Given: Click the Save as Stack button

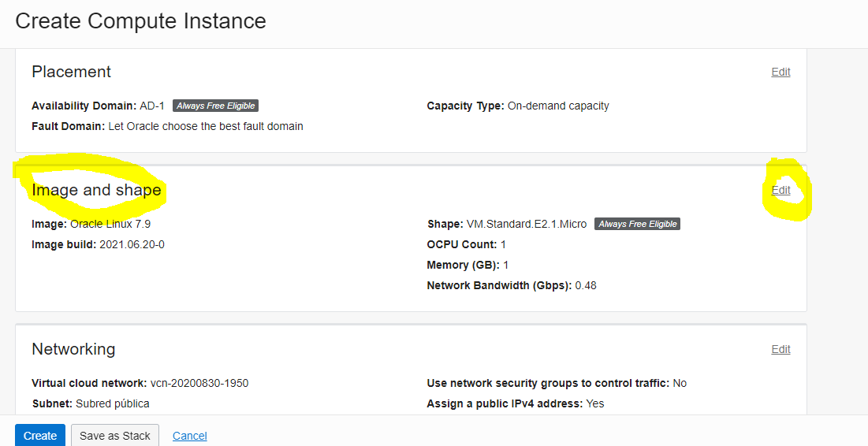Looking at the screenshot, I should point(115,436).
